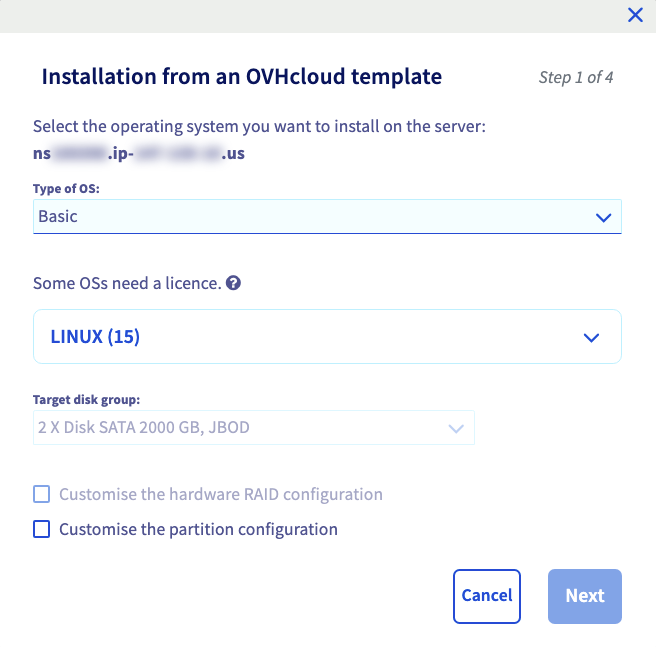This screenshot has width=656, height=647.
Task: Click the blurred server hostname text
Action: click(139, 154)
